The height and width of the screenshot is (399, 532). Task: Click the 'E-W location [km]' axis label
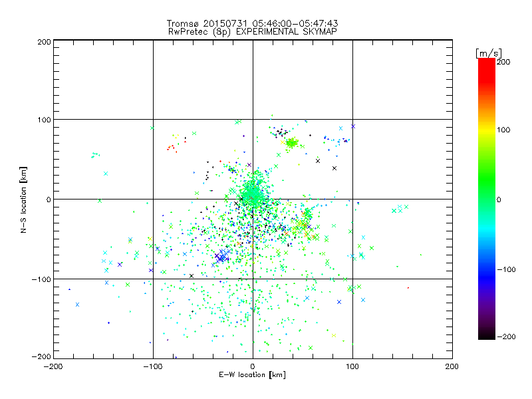point(253,374)
